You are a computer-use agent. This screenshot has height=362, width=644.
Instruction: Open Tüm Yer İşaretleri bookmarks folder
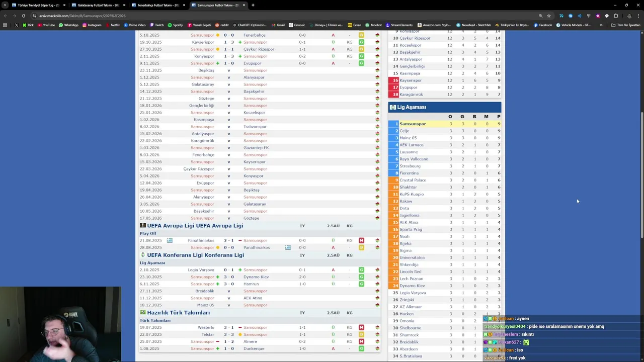pyautogui.click(x=626, y=25)
